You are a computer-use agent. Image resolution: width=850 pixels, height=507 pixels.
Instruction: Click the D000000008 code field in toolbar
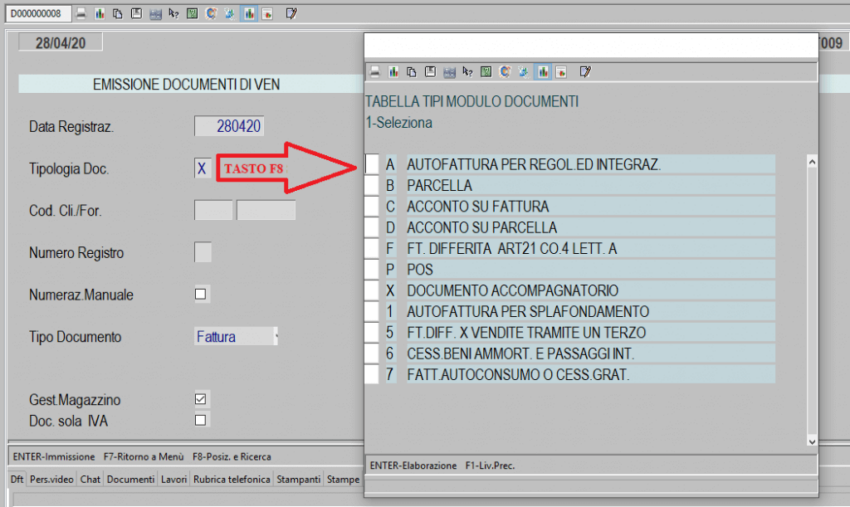[x=38, y=14]
